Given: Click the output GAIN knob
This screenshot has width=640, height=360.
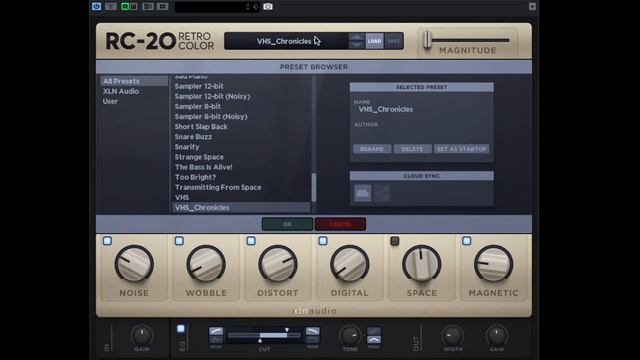Looking at the screenshot, I should click(x=496, y=336).
